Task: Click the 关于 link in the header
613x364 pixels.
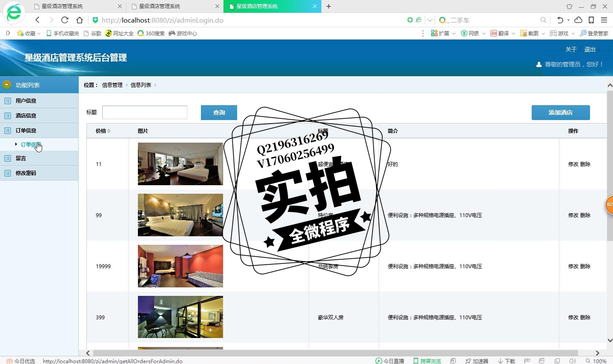Action: click(571, 49)
